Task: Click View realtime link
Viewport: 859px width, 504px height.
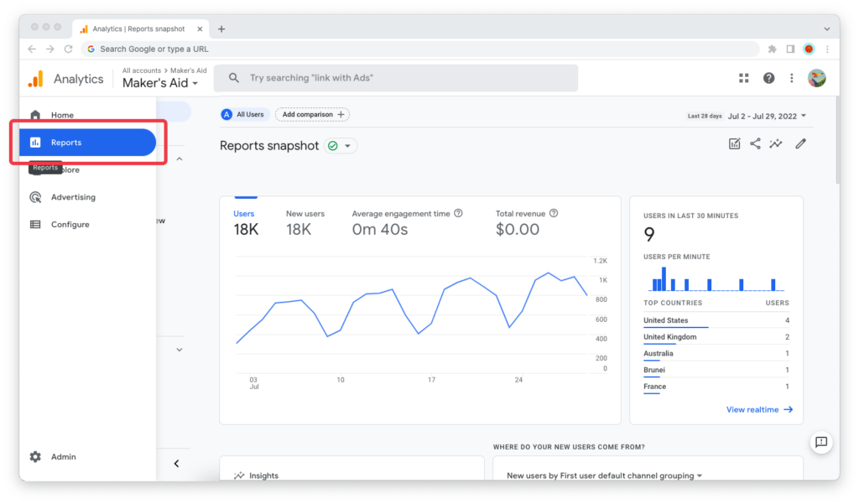Action: click(759, 410)
